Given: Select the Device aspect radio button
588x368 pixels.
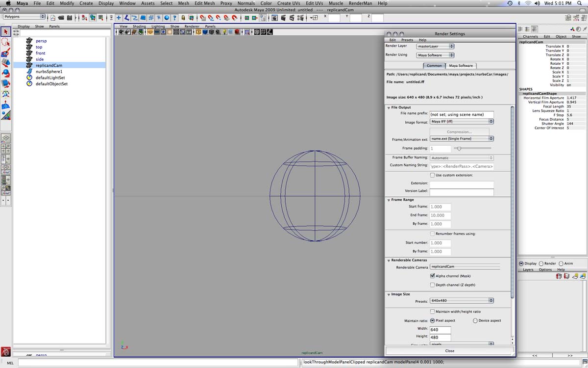Looking at the screenshot, I should pyautogui.click(x=475, y=321).
